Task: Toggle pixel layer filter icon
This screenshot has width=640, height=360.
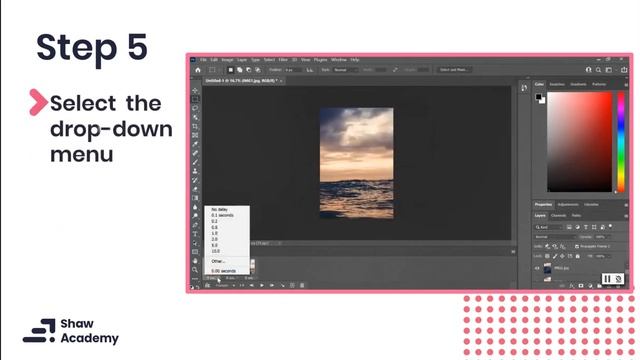Action: point(569,227)
